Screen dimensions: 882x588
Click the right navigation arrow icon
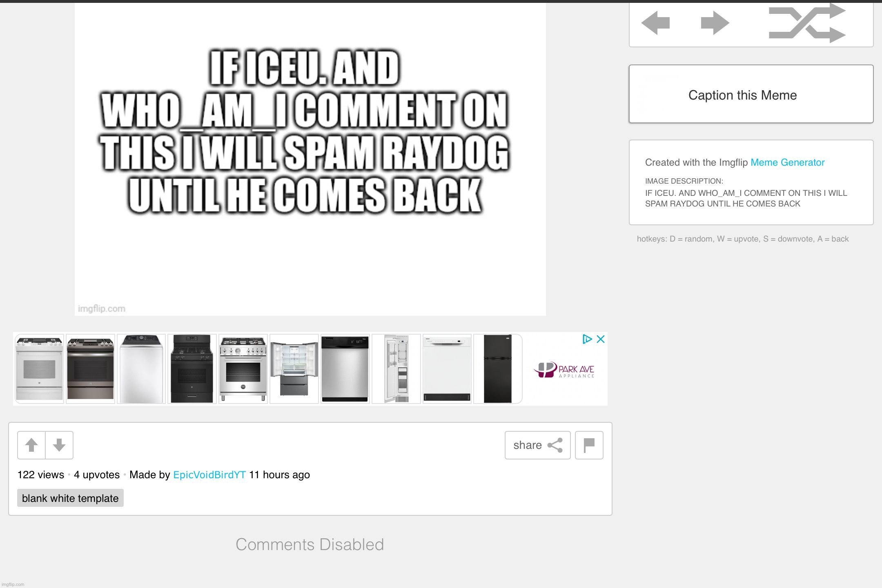click(x=713, y=24)
